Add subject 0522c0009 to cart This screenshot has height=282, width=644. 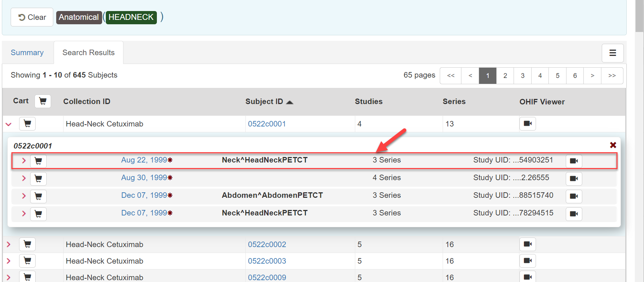(x=27, y=277)
